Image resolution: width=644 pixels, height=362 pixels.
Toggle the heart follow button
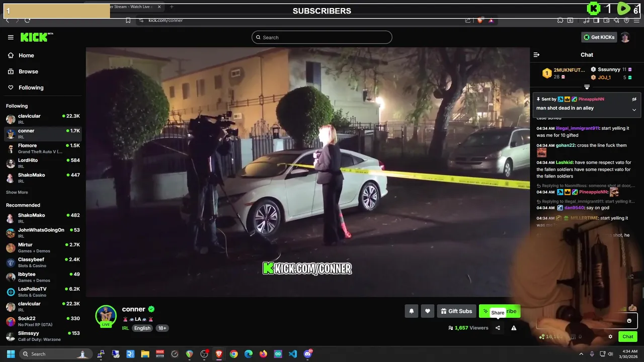427,311
